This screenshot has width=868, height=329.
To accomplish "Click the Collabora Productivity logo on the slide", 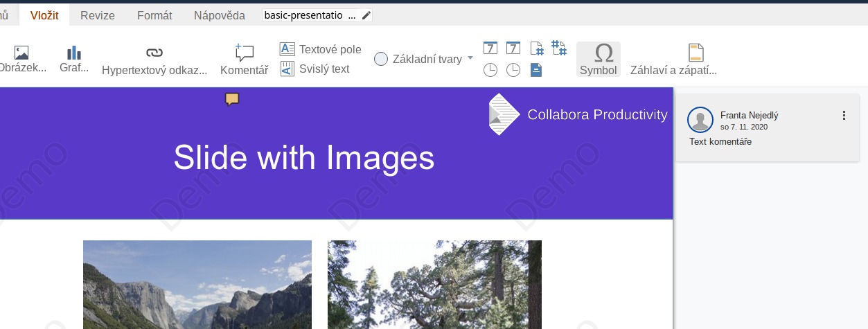I will click(x=578, y=114).
